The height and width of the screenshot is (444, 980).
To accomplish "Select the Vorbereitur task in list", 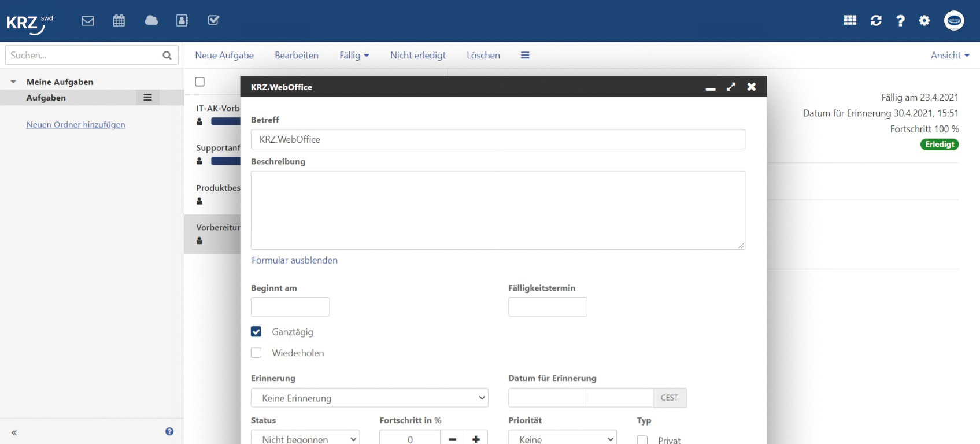I will (212, 234).
